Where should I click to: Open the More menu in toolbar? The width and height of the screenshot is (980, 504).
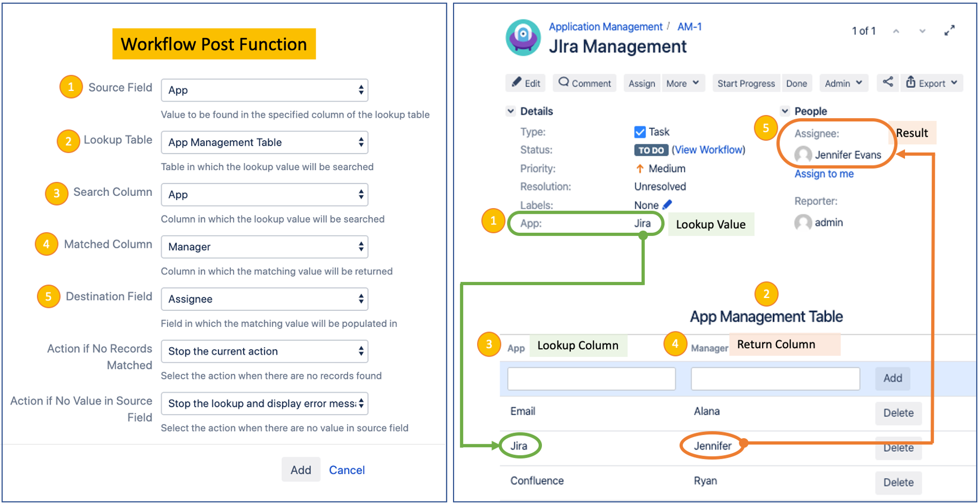point(682,83)
